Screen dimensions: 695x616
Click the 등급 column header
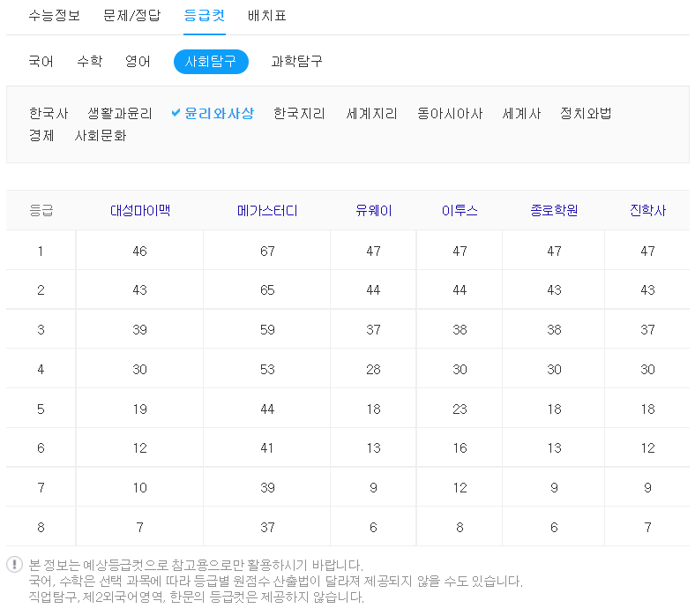pos(41,210)
